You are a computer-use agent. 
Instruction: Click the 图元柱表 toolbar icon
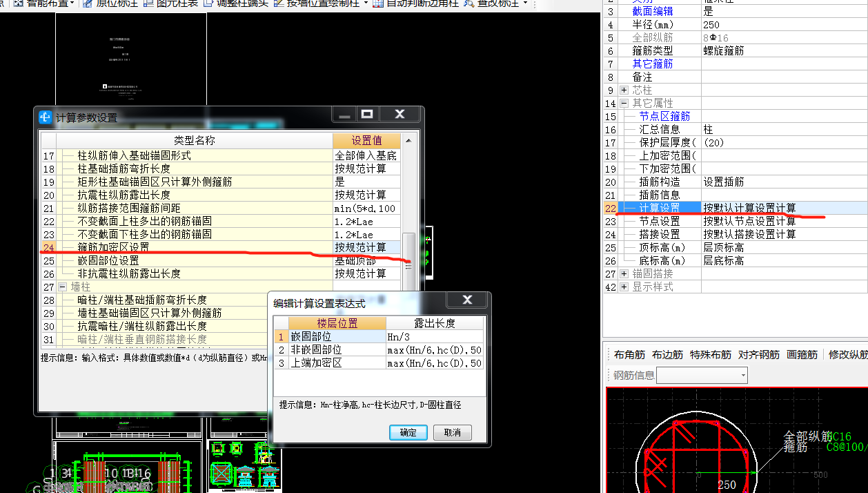[x=150, y=3]
